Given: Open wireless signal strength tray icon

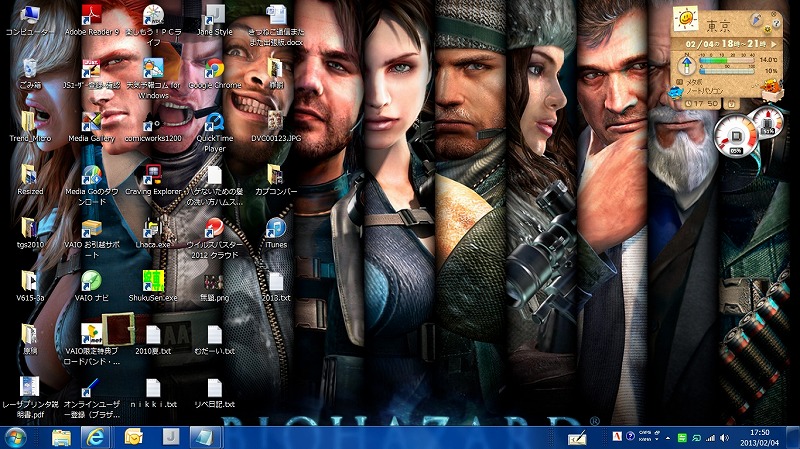Looking at the screenshot, I should 710,438.
